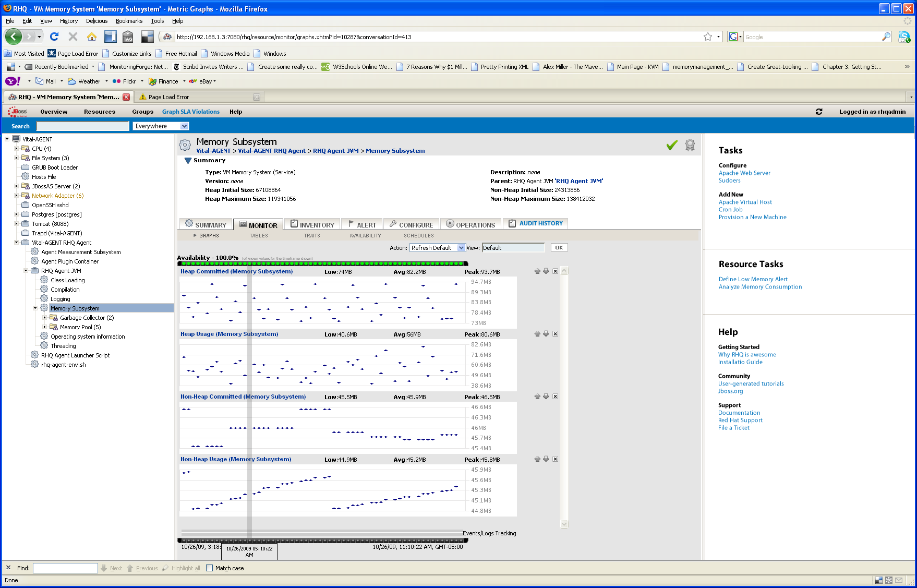Click the bookmark star in address bar
This screenshot has width=917, height=588.
click(708, 37)
